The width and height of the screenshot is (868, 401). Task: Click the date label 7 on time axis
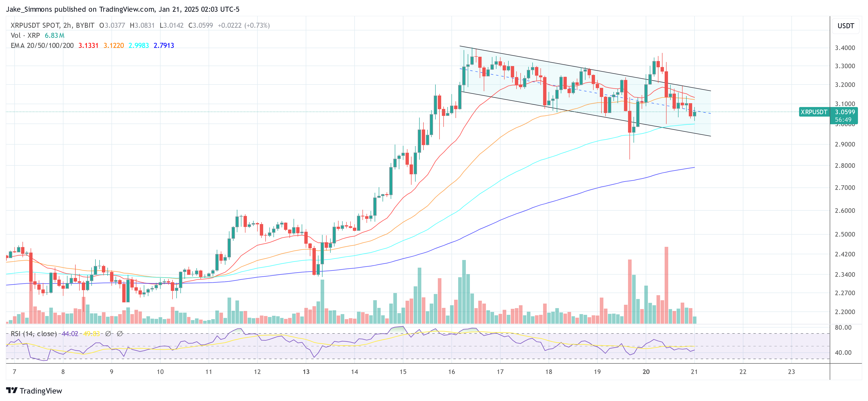pyautogui.click(x=15, y=372)
